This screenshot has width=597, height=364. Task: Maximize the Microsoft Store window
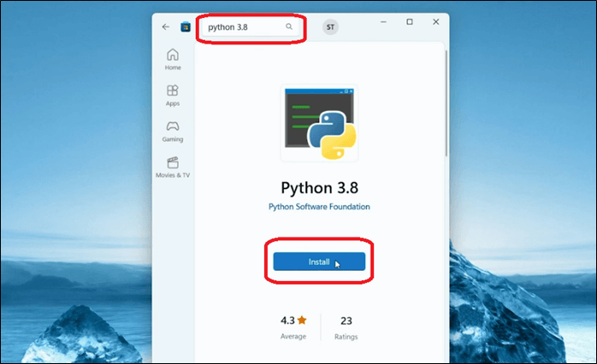410,22
